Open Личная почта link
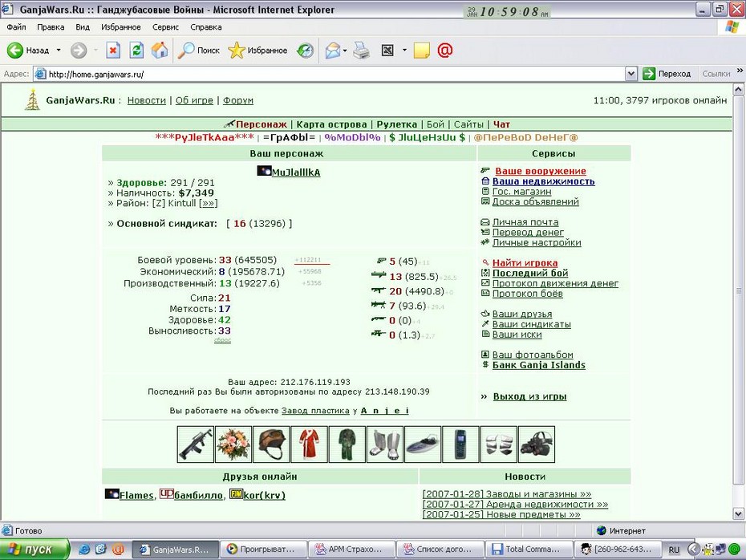This screenshot has width=746, height=560. click(x=525, y=222)
